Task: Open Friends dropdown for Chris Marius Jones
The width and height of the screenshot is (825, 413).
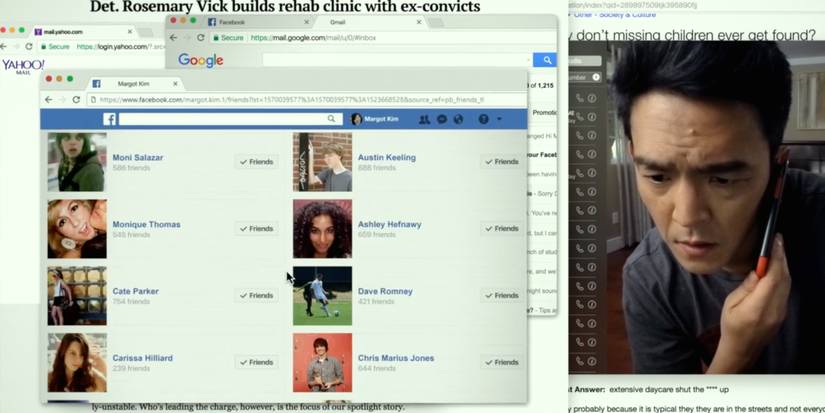Action: point(502,362)
